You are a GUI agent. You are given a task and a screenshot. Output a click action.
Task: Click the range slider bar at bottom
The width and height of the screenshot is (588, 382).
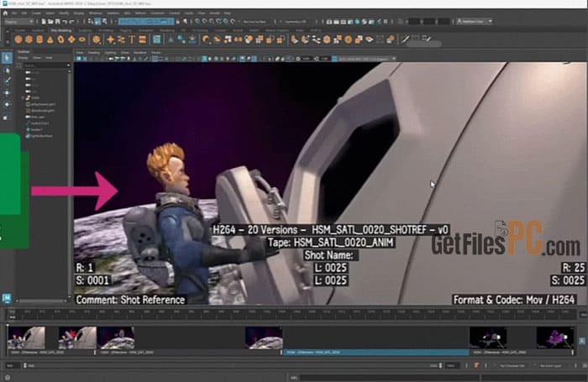pyautogui.click(x=231, y=365)
